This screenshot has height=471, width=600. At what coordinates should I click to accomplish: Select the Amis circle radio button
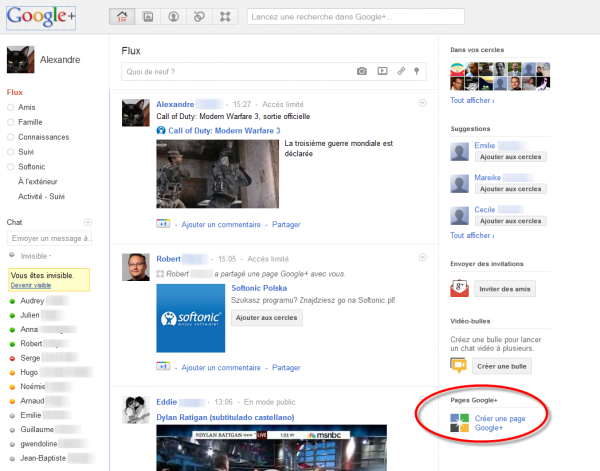(11, 108)
